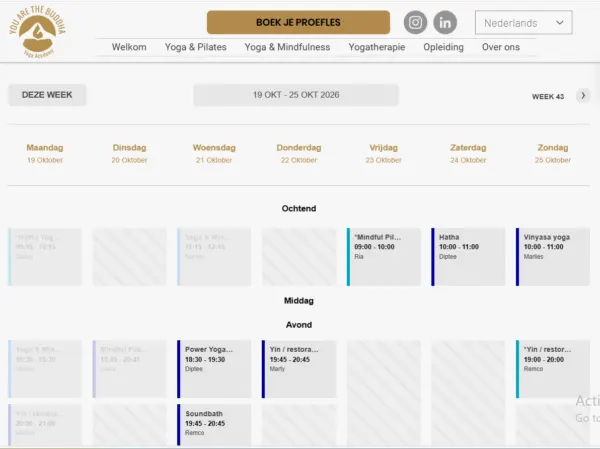
Task: Select the Wednesday Power Yoga 18:30 class
Action: tap(214, 369)
